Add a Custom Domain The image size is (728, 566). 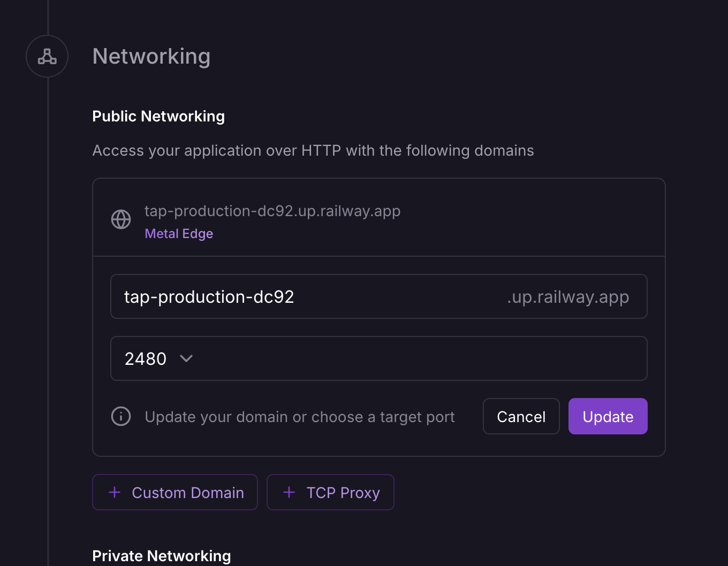coord(175,492)
